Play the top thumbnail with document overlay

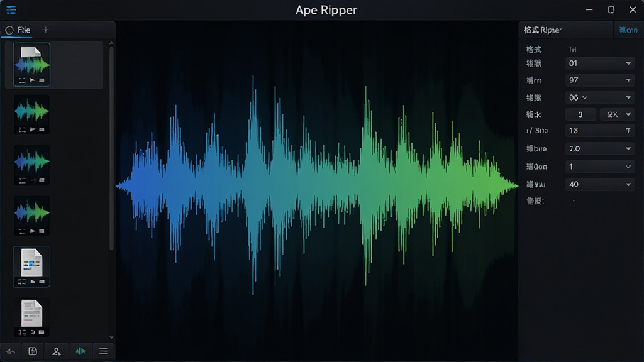coord(33,80)
